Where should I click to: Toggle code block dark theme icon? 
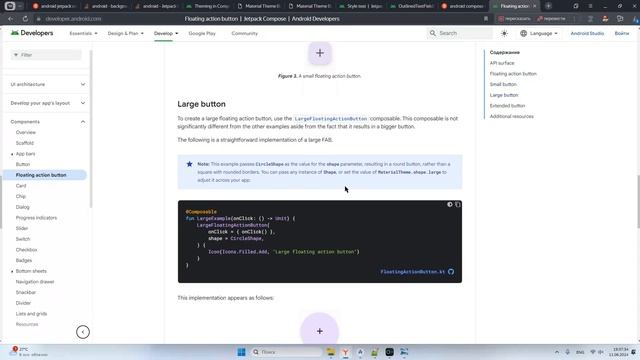pyautogui.click(x=450, y=204)
